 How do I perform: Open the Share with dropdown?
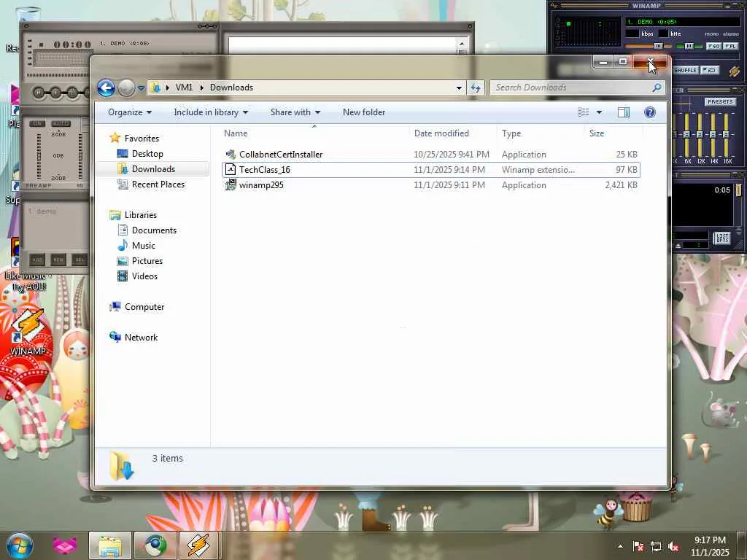click(x=295, y=112)
